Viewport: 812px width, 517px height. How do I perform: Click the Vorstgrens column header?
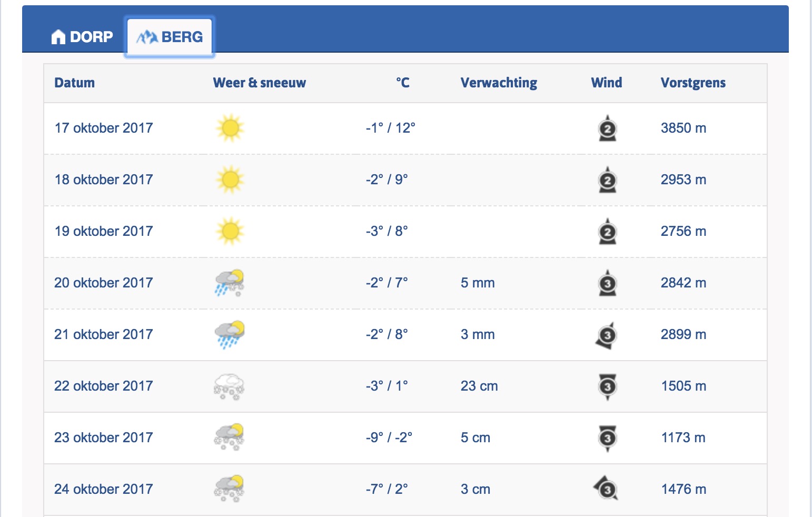coord(693,83)
